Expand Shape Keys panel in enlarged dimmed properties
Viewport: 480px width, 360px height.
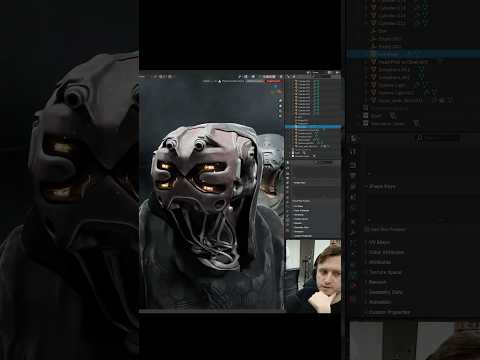point(382,187)
